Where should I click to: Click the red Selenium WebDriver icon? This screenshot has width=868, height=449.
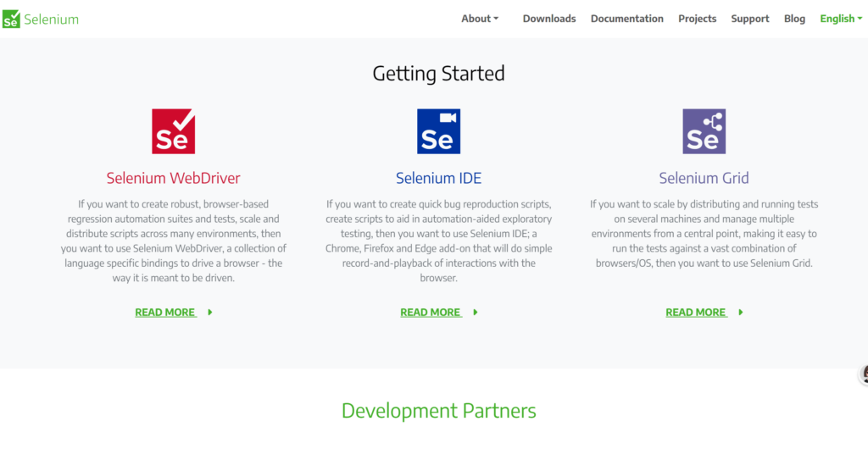pyautogui.click(x=173, y=131)
